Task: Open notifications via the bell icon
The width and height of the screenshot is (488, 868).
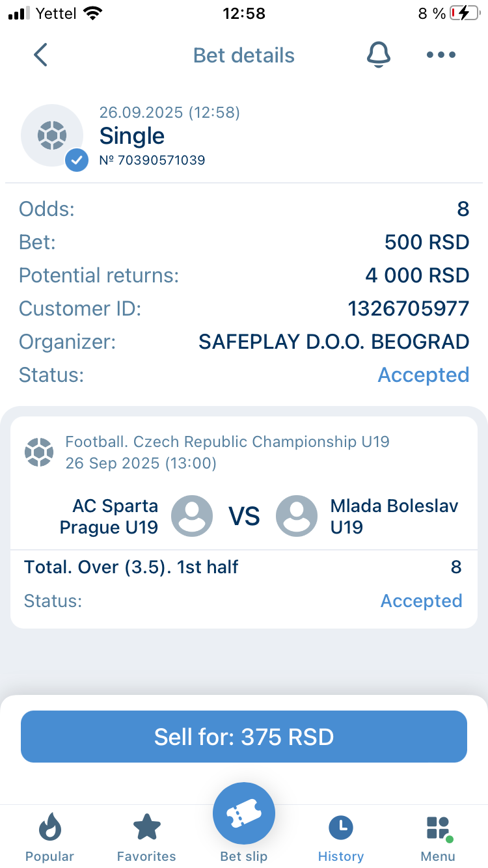Action: point(378,55)
